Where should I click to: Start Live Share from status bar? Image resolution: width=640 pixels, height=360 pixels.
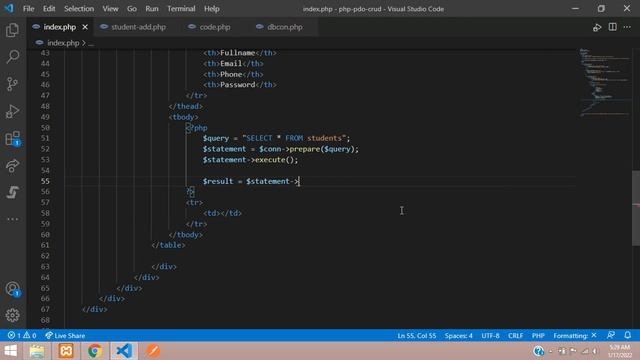65,336
